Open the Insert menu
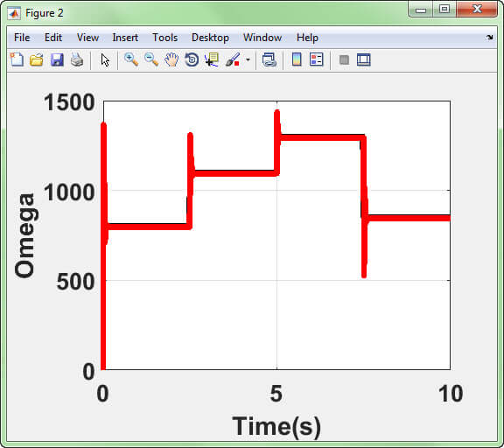 125,38
